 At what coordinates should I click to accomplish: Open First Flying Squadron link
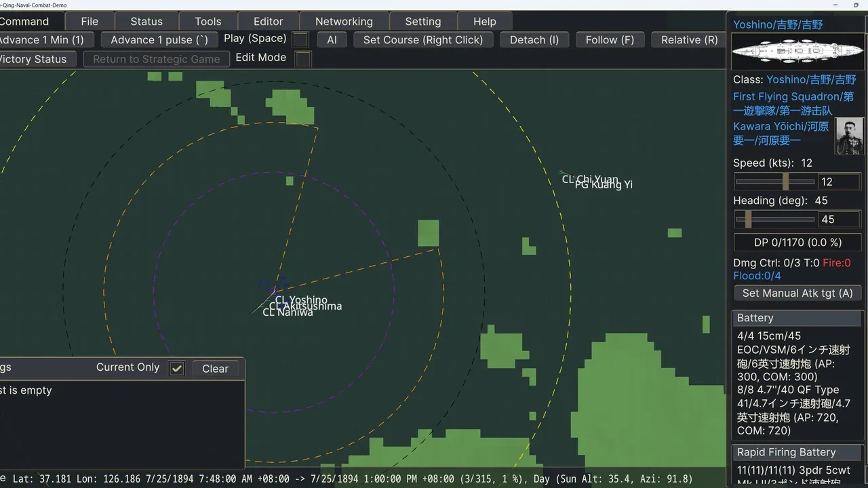793,104
